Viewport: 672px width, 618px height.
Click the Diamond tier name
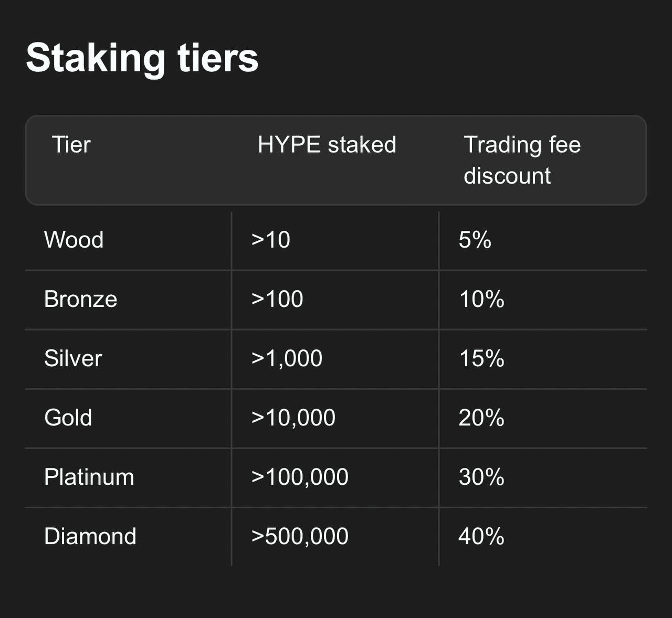[90, 536]
